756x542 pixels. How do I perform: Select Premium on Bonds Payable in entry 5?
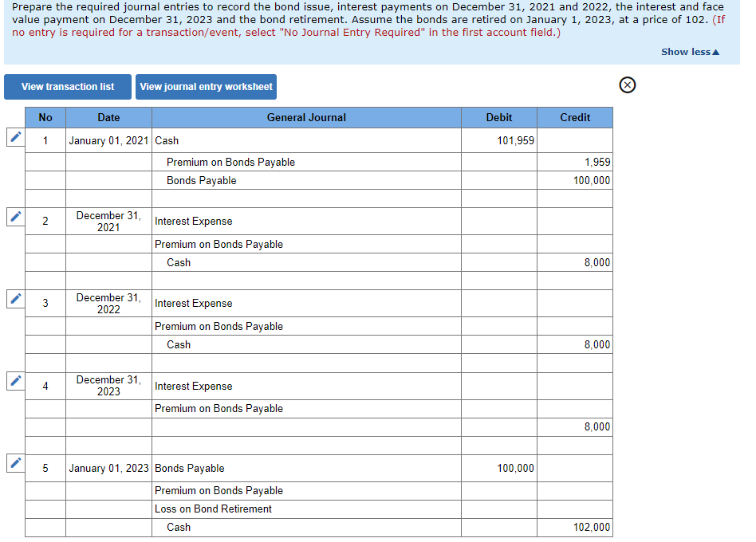306,490
